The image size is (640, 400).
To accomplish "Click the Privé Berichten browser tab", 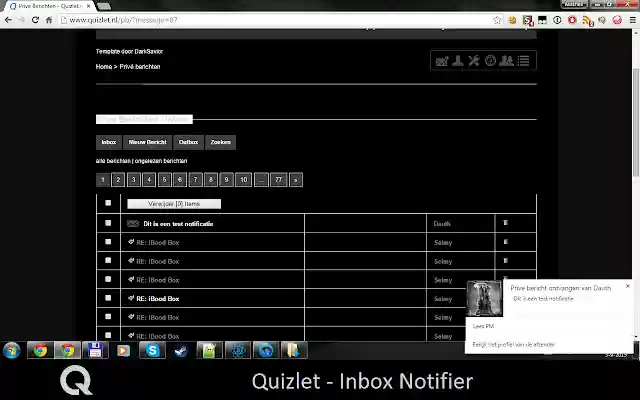I will coord(48,6).
